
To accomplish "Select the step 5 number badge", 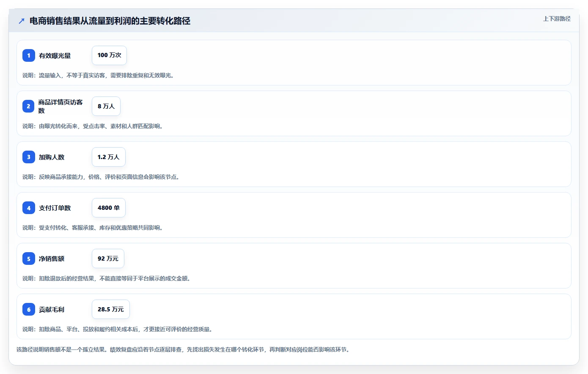I will click(29, 258).
